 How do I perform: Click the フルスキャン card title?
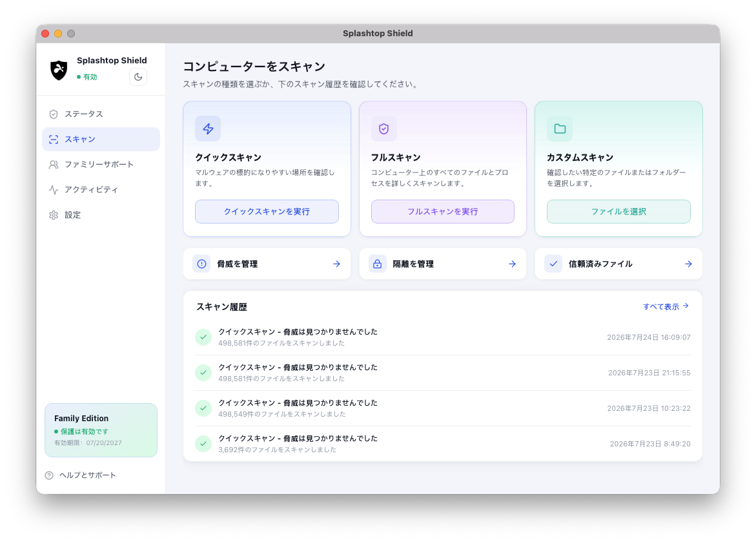point(396,158)
